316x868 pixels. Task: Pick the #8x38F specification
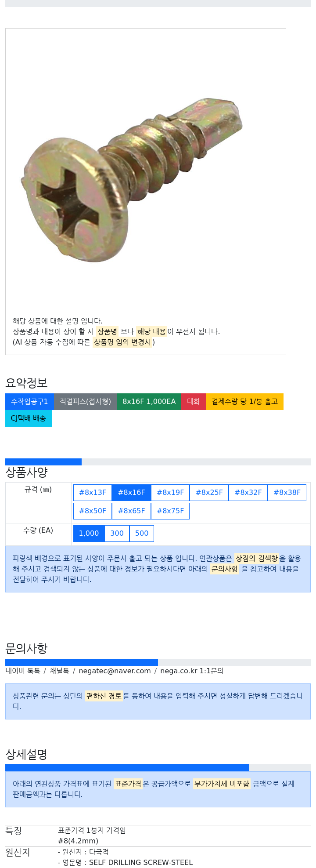287,493
